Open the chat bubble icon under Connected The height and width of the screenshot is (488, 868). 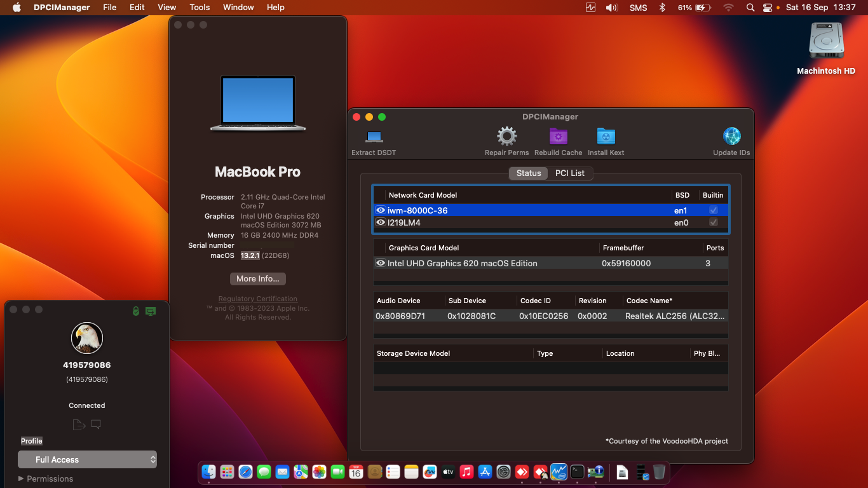point(96,424)
